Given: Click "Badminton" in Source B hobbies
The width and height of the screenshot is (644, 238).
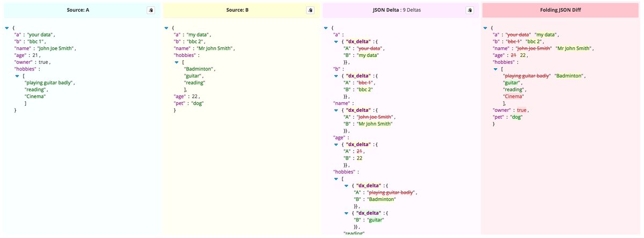Looking at the screenshot, I should click(199, 69).
